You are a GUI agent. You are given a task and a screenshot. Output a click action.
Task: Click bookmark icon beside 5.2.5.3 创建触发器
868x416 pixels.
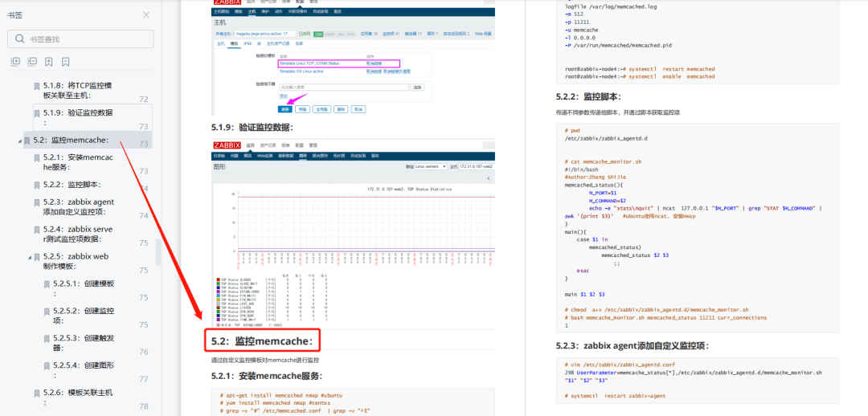[x=47, y=339]
